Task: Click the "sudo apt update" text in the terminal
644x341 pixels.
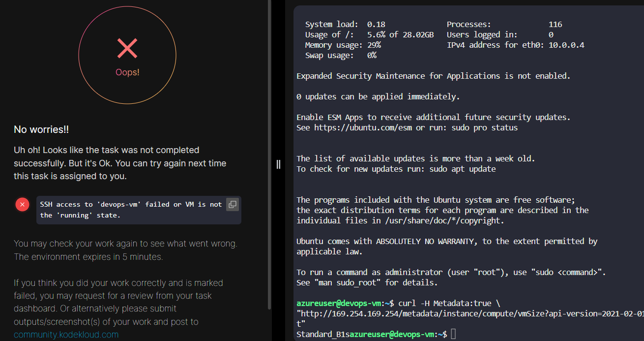Action: click(463, 169)
